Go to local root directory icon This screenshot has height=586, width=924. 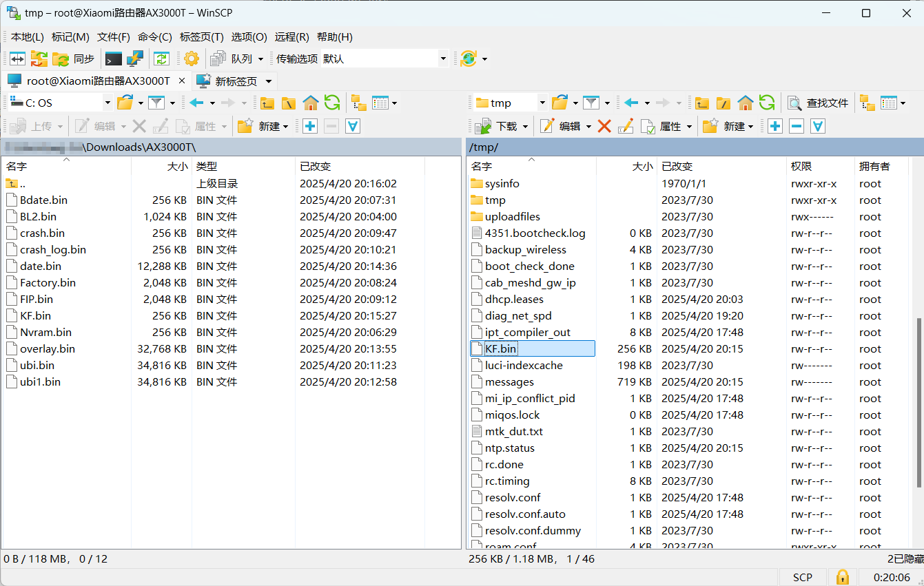(289, 103)
